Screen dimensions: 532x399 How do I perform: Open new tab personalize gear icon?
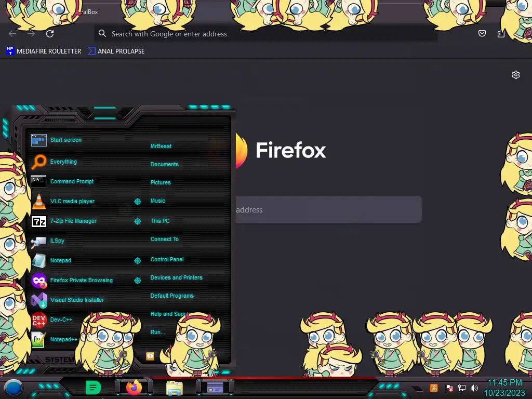tap(516, 75)
